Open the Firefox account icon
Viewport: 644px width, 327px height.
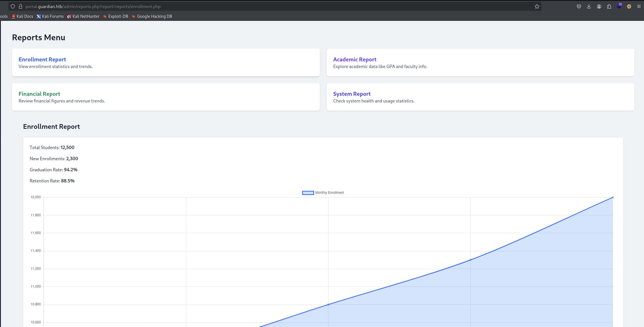coord(599,6)
